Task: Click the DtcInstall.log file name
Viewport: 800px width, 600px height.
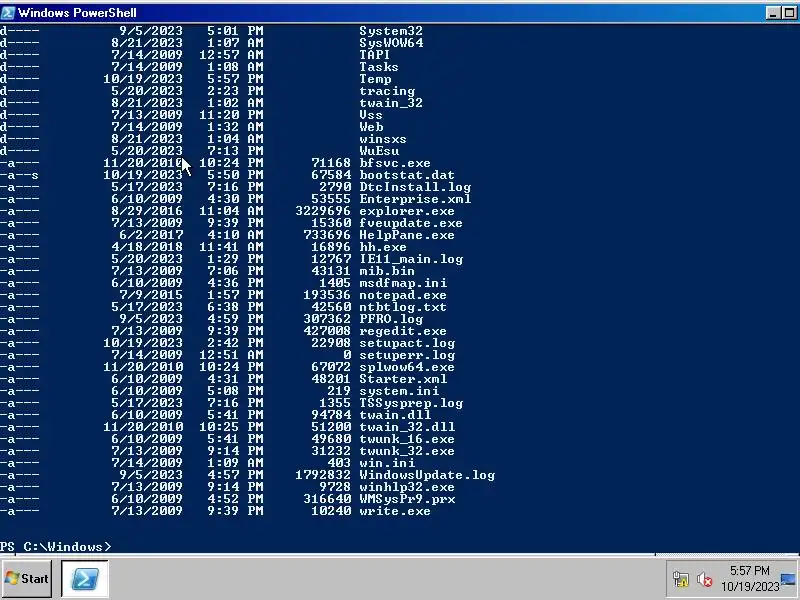Action: coord(415,187)
